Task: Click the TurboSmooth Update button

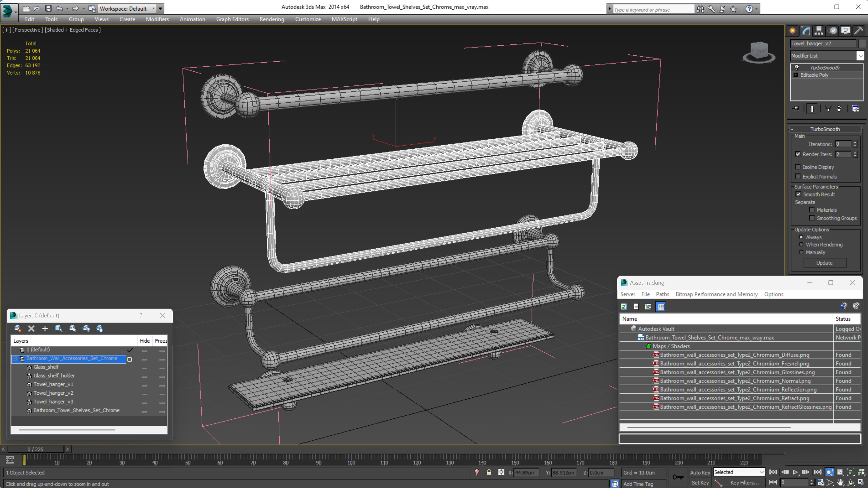Action: (824, 263)
